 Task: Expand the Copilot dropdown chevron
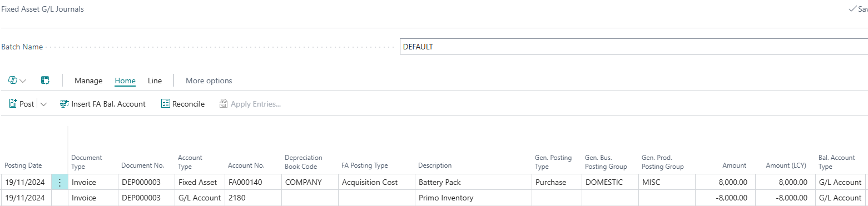tap(23, 81)
